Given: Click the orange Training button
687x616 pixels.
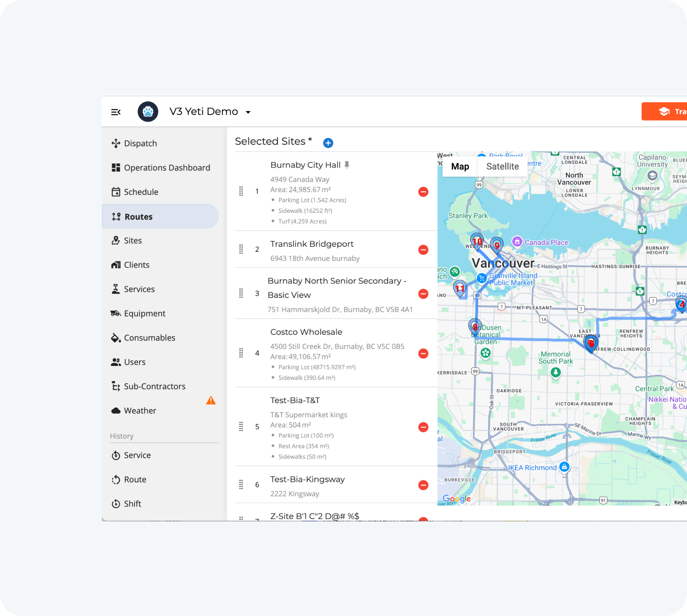Looking at the screenshot, I should click(x=664, y=112).
